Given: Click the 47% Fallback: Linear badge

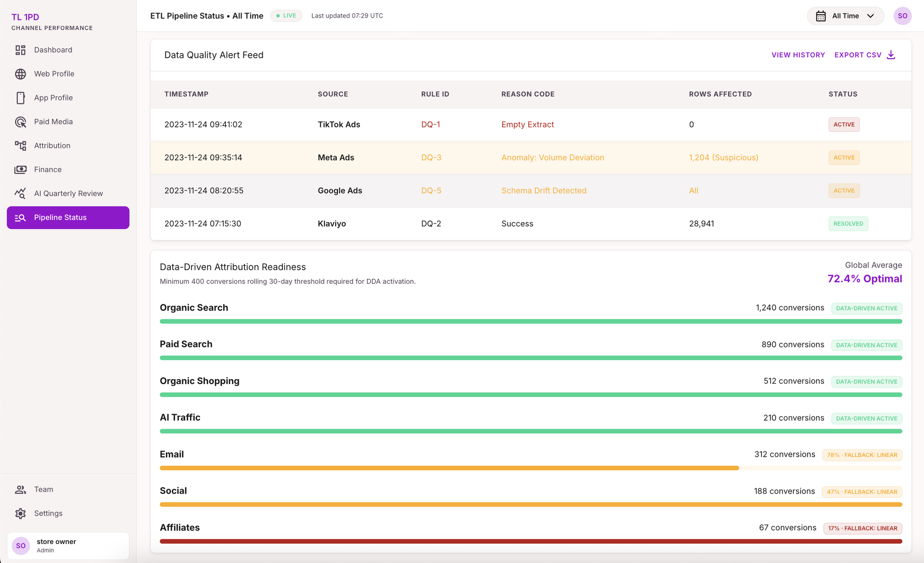Looking at the screenshot, I should 862,492.
